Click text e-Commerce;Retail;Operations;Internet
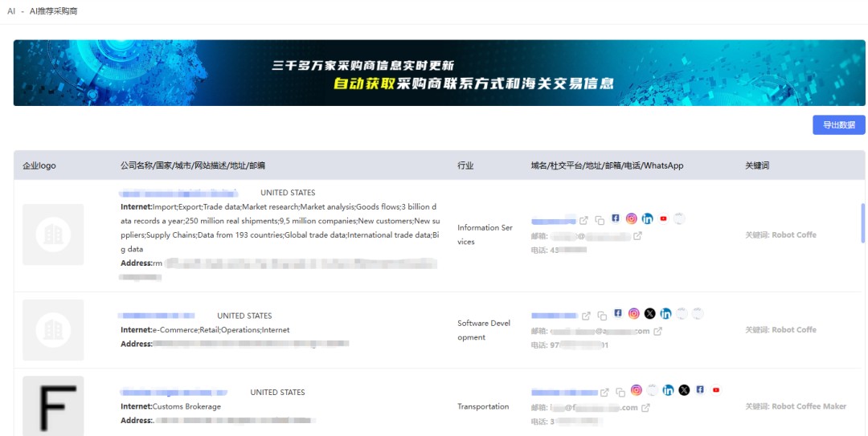 pos(221,330)
